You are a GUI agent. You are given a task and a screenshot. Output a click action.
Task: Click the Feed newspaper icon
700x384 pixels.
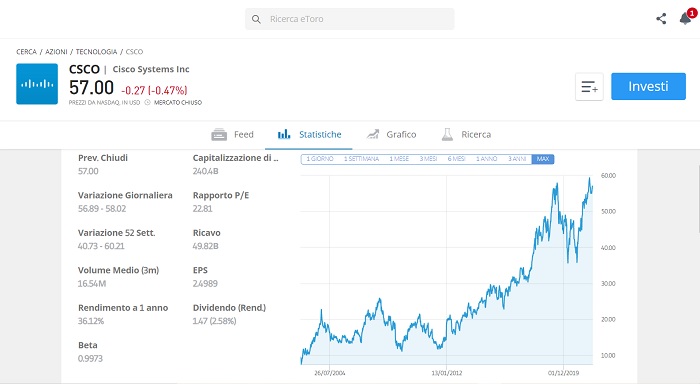point(219,134)
